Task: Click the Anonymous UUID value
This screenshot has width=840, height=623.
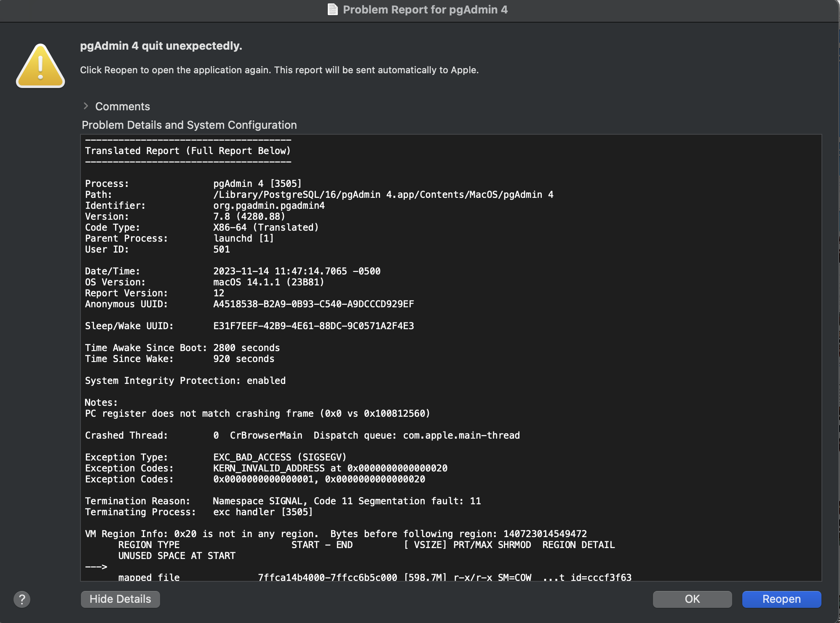Action: [313, 304]
